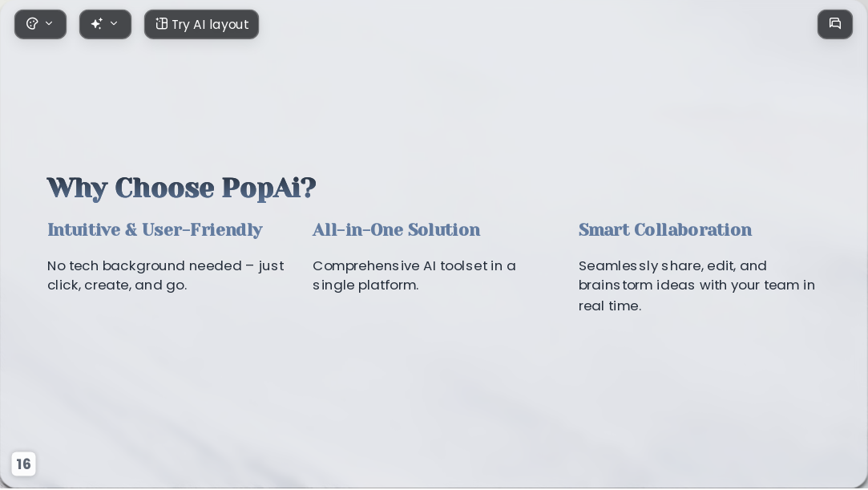Image resolution: width=868 pixels, height=490 pixels.
Task: Select the 'Intuitive & User-Friendly' heading
Action: point(155,230)
